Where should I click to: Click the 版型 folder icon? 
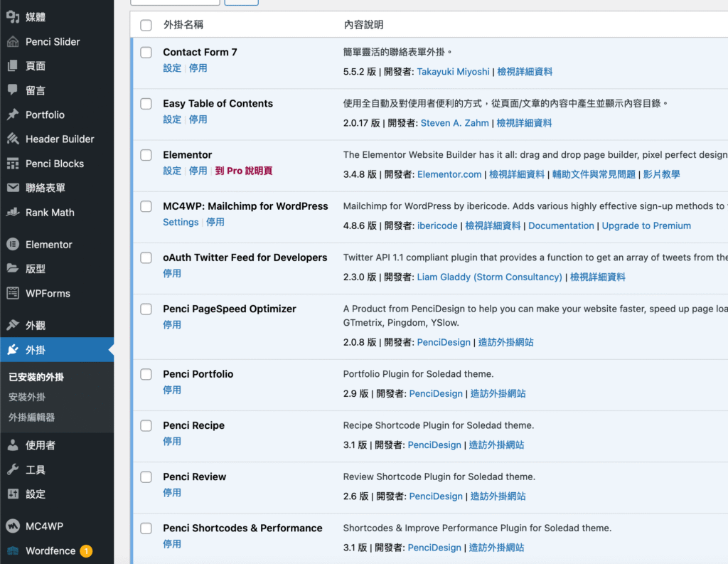[13, 269]
